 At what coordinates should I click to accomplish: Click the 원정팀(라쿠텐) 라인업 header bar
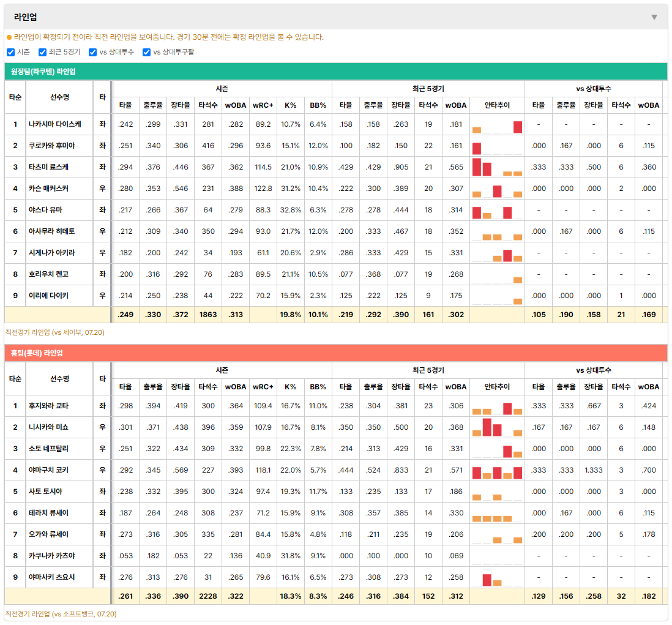click(x=336, y=71)
